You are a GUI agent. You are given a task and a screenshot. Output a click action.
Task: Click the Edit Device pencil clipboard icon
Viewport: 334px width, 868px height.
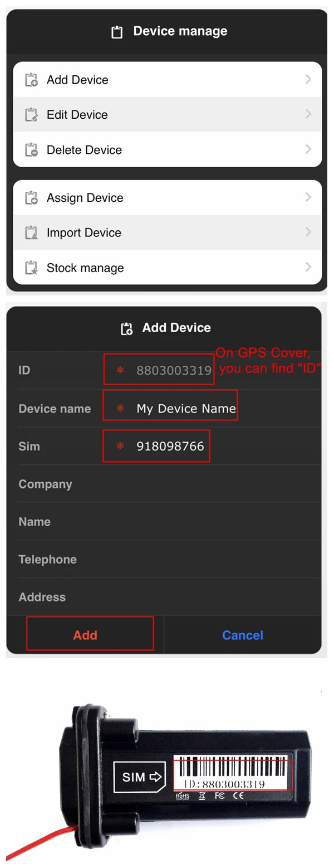click(x=31, y=115)
